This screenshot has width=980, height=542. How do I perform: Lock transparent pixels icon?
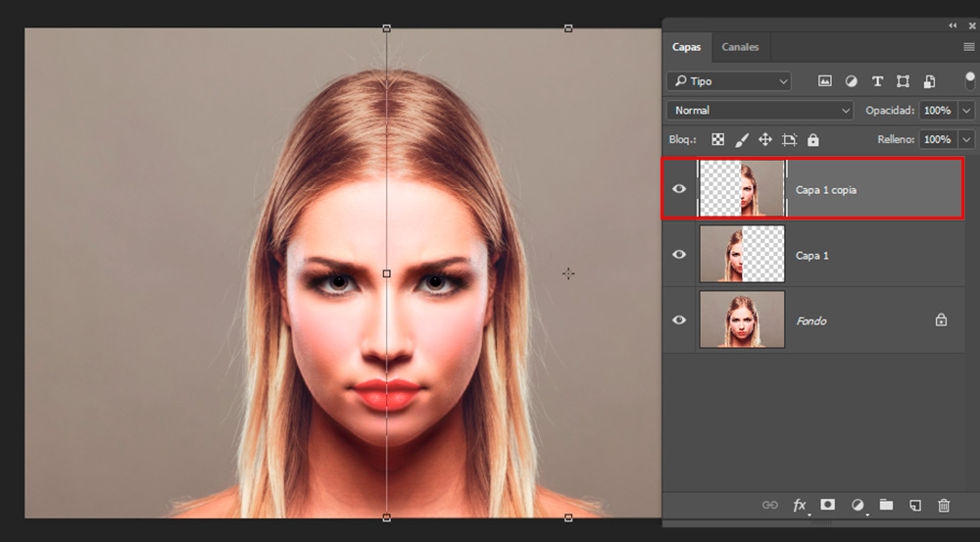(718, 140)
